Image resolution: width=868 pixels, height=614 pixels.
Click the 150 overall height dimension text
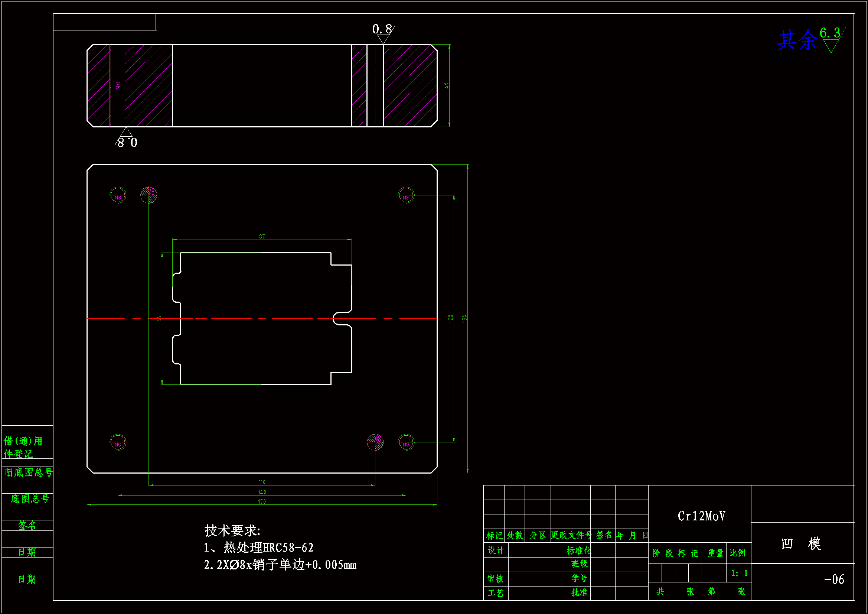click(464, 318)
